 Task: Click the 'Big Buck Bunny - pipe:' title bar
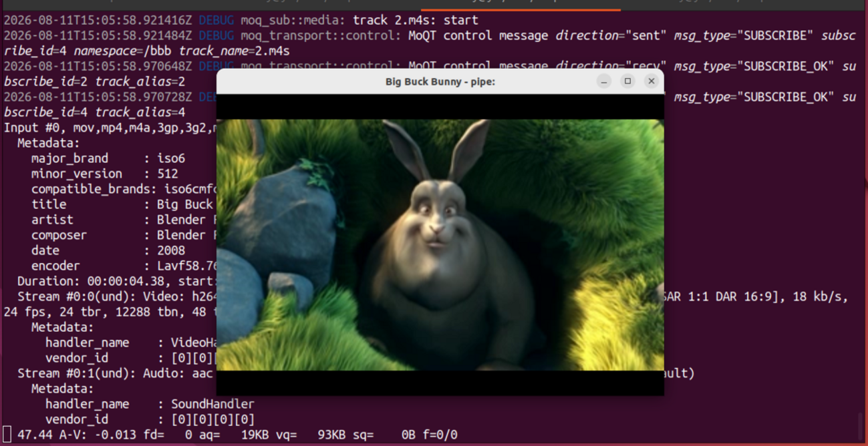pyautogui.click(x=440, y=81)
